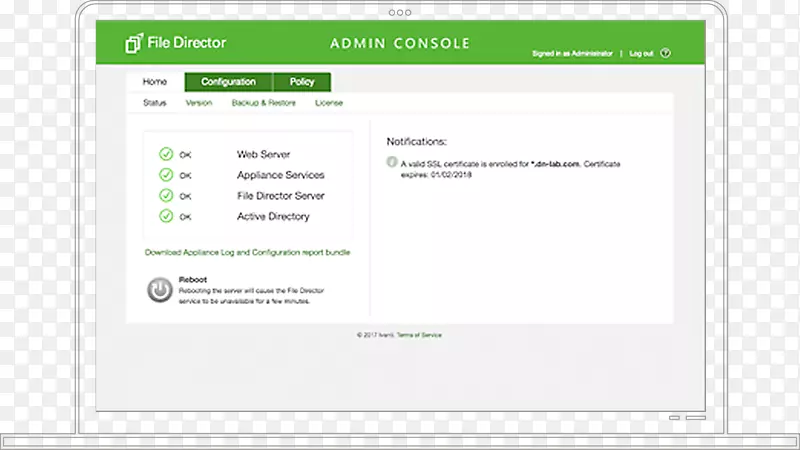Viewport: 800px width, 450px height.
Task: Click the Reboot heading text
Action: tap(193, 280)
